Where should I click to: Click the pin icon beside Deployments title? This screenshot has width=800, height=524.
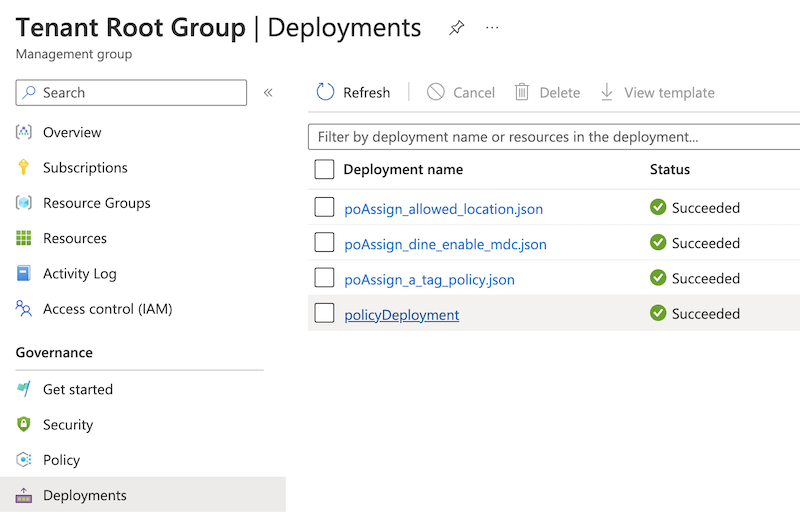456,28
